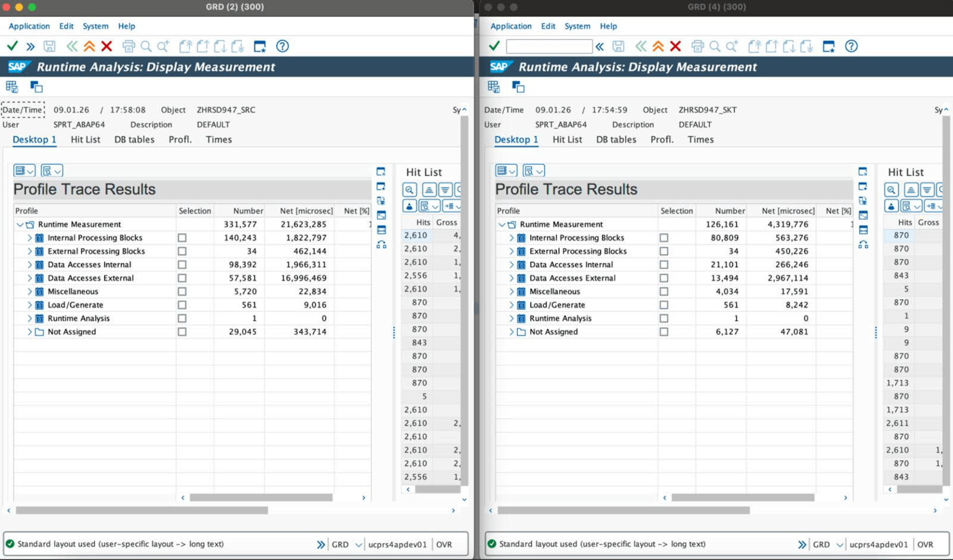Screen dimensions: 953x560
Task: Click the orange double-chevron Exit icon
Action: 88,46
